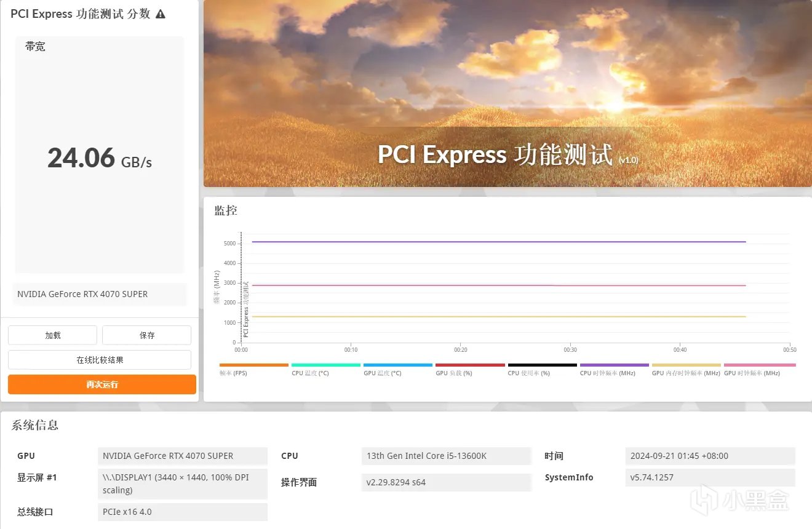Viewport: 812px width, 529px height.
Task: Click the warning triangle icon beside the score title
Action: (161, 14)
